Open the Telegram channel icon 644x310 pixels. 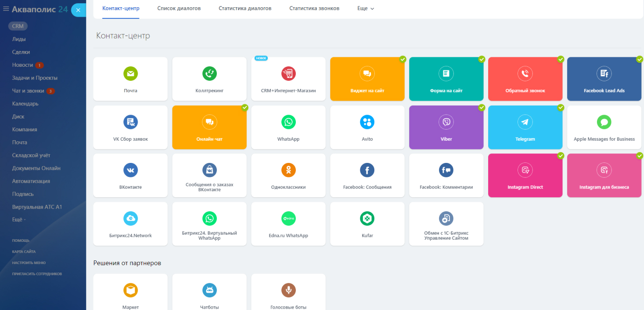click(x=525, y=122)
